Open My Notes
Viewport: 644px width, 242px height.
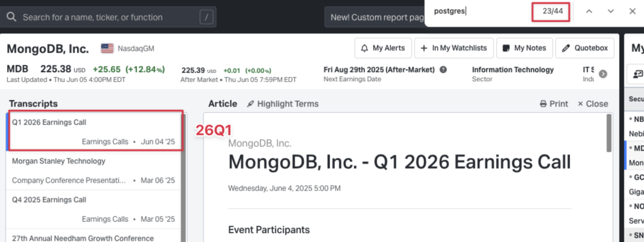tap(525, 48)
